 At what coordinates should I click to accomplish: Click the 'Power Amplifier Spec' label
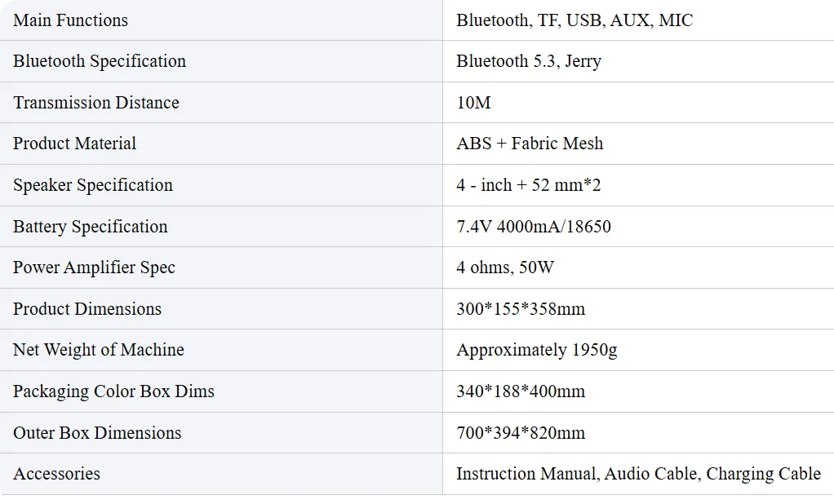coord(94,267)
